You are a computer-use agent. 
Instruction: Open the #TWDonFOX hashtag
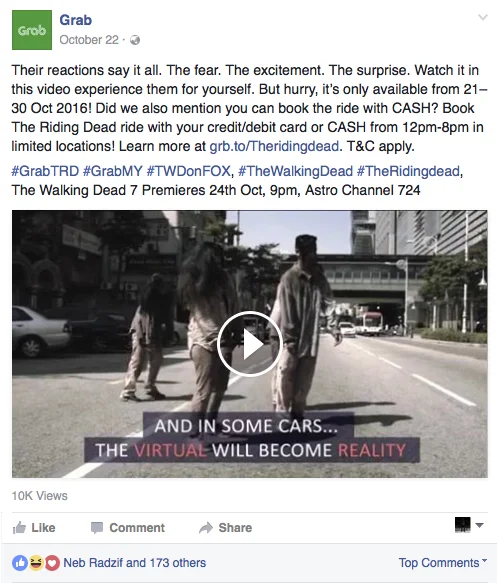188,171
